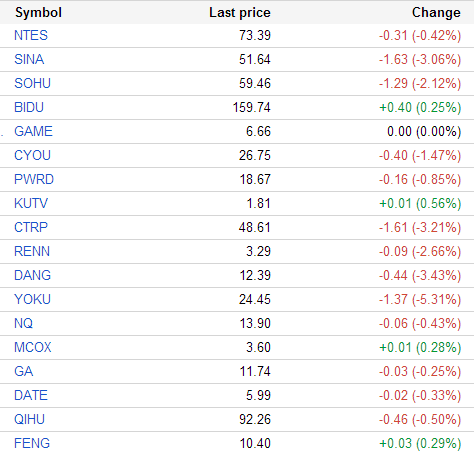Select last price 5.99 for DATE
Image resolution: width=474 pixels, height=453 pixels.
258,395
